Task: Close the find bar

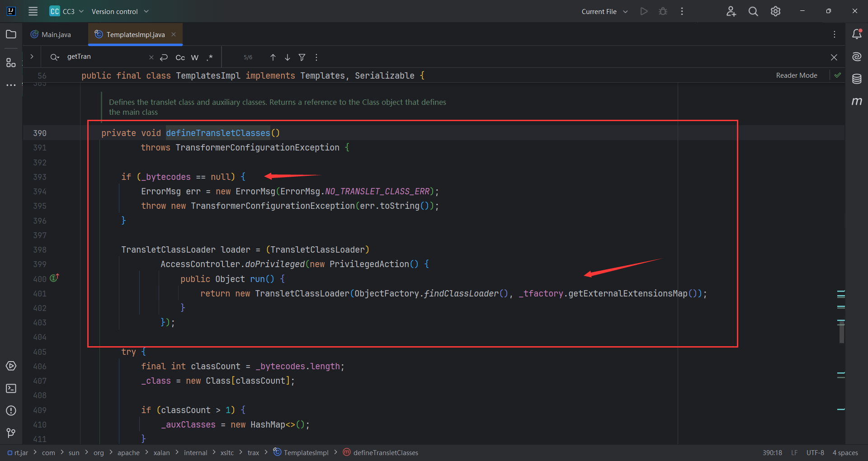Action: click(834, 57)
